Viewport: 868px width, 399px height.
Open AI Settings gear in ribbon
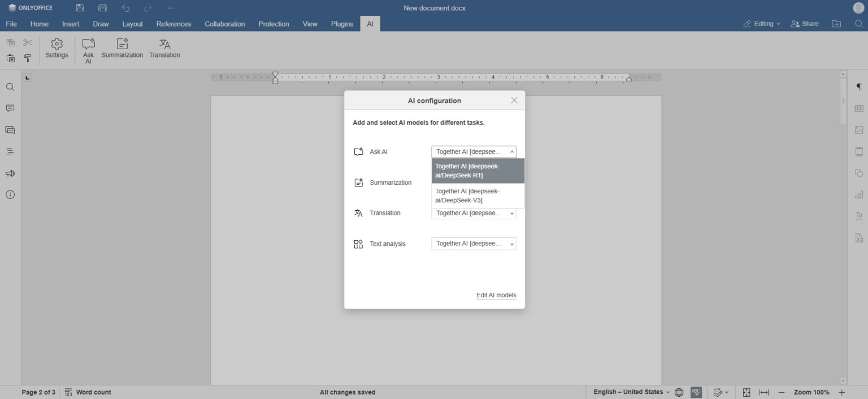(x=57, y=48)
